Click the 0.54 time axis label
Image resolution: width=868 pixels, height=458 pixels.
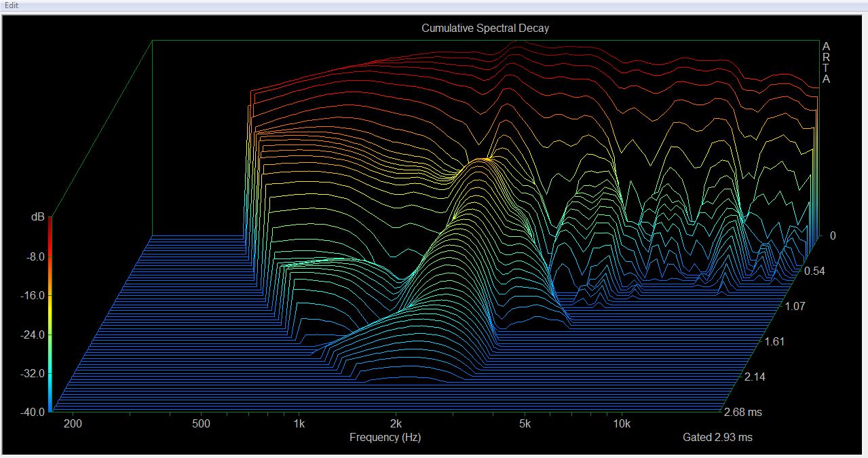pyautogui.click(x=814, y=271)
